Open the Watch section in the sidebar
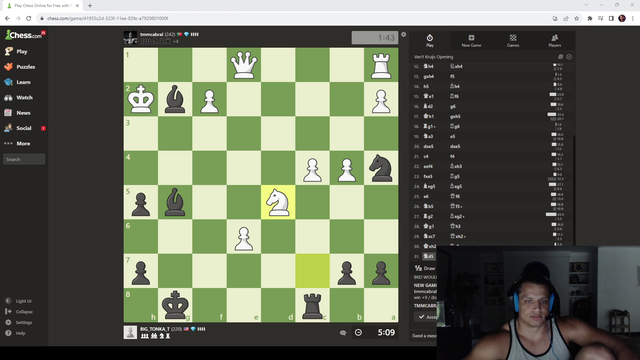 pyautogui.click(x=19, y=98)
